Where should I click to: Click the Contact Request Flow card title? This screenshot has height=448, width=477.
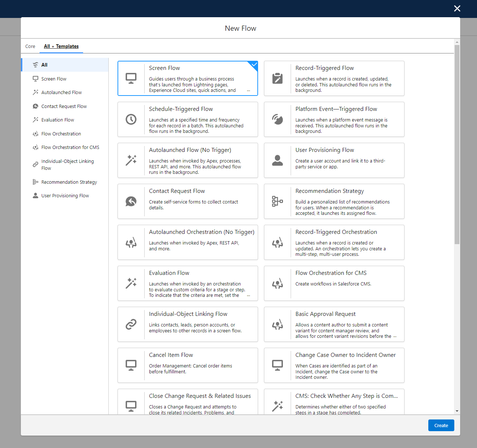[177, 191]
